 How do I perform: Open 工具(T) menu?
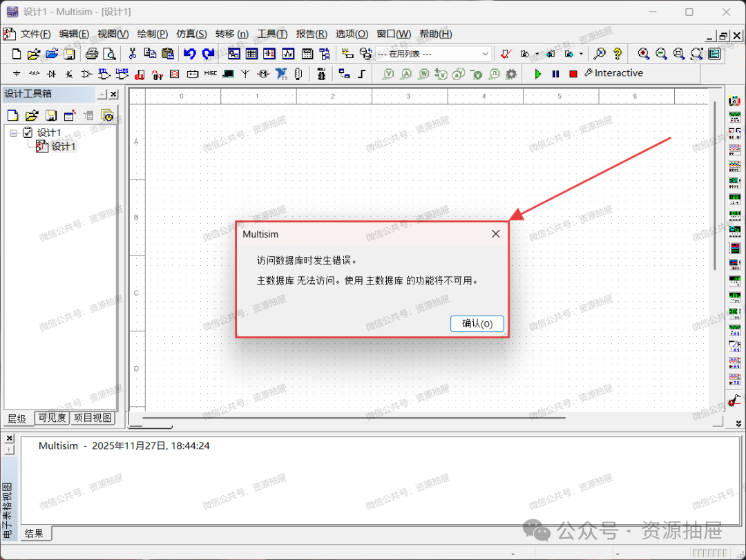pyautogui.click(x=272, y=35)
